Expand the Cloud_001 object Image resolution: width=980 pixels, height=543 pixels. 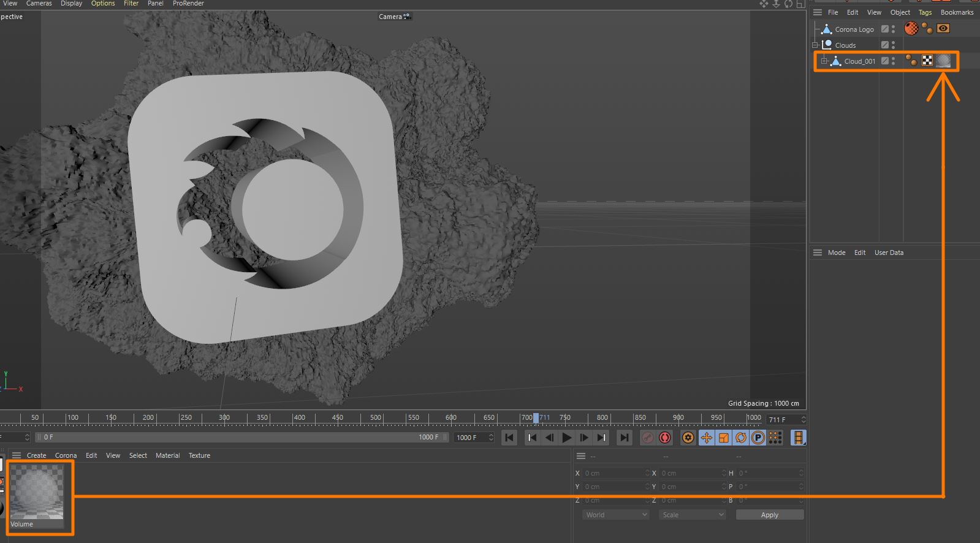[x=824, y=61]
